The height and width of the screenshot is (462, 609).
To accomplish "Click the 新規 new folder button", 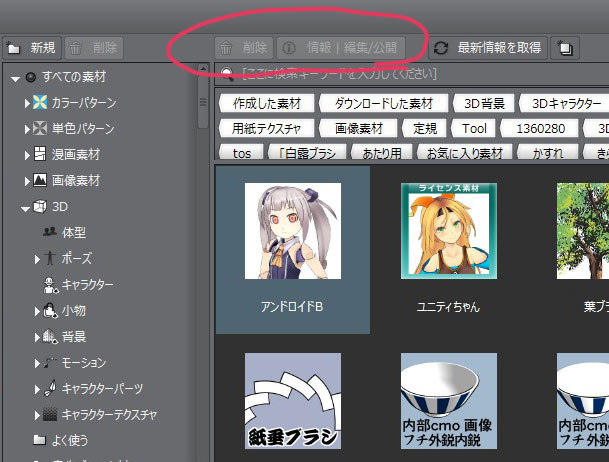I will (x=32, y=48).
